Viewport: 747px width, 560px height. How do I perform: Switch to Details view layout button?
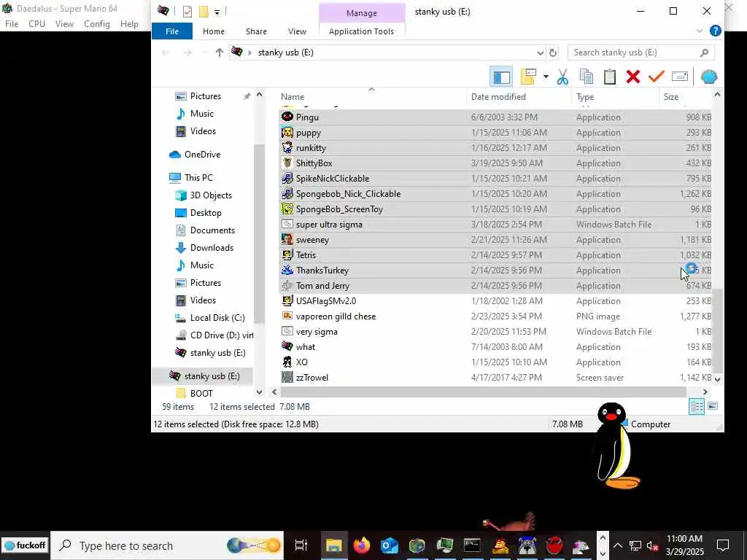coord(697,406)
